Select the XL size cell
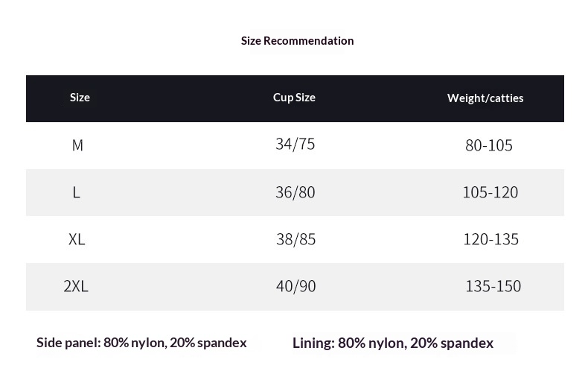Viewport: 588px width, 374px height. pyautogui.click(x=77, y=239)
